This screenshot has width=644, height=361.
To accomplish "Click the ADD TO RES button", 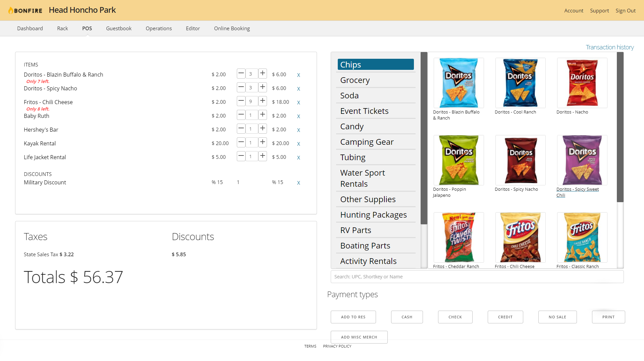I will [353, 317].
